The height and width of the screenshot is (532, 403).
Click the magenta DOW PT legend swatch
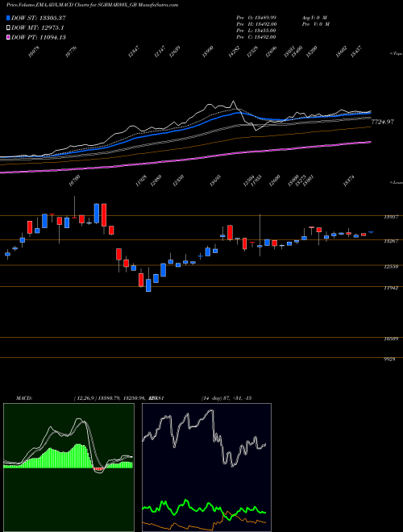pyautogui.click(x=8, y=37)
